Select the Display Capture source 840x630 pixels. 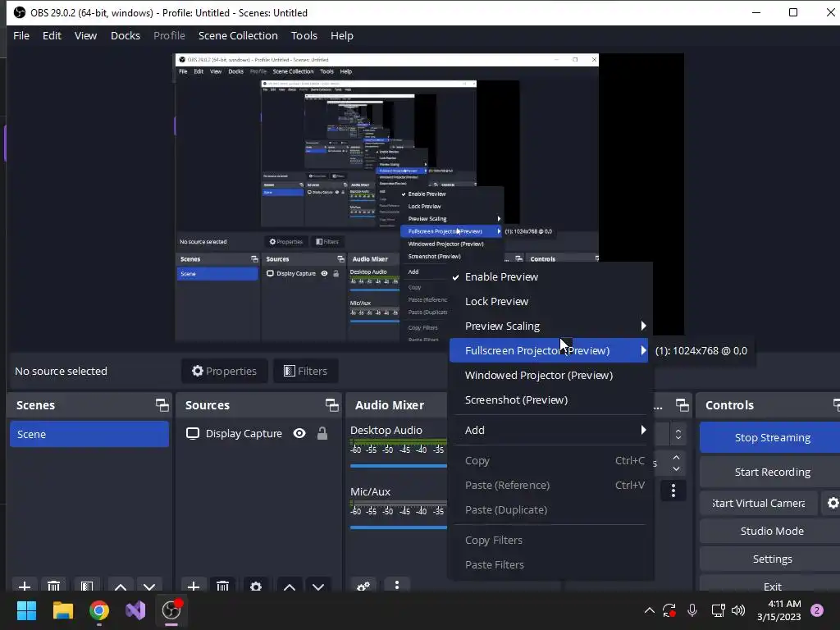point(244,433)
